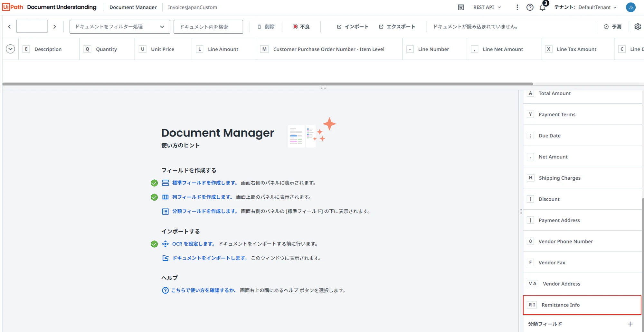Click the 削除 delete button
The image size is (644, 332).
coord(266,27)
